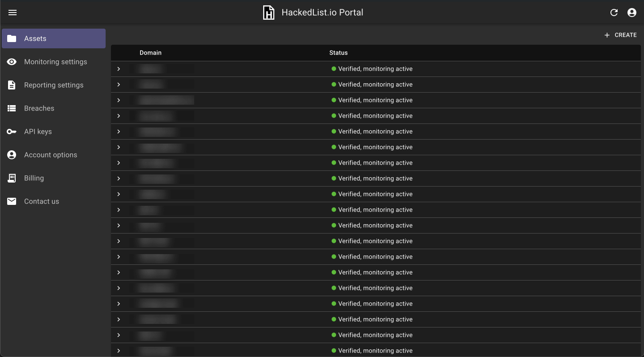This screenshot has width=644, height=357.
Task: Click the HackedList logo in header
Action: click(269, 13)
